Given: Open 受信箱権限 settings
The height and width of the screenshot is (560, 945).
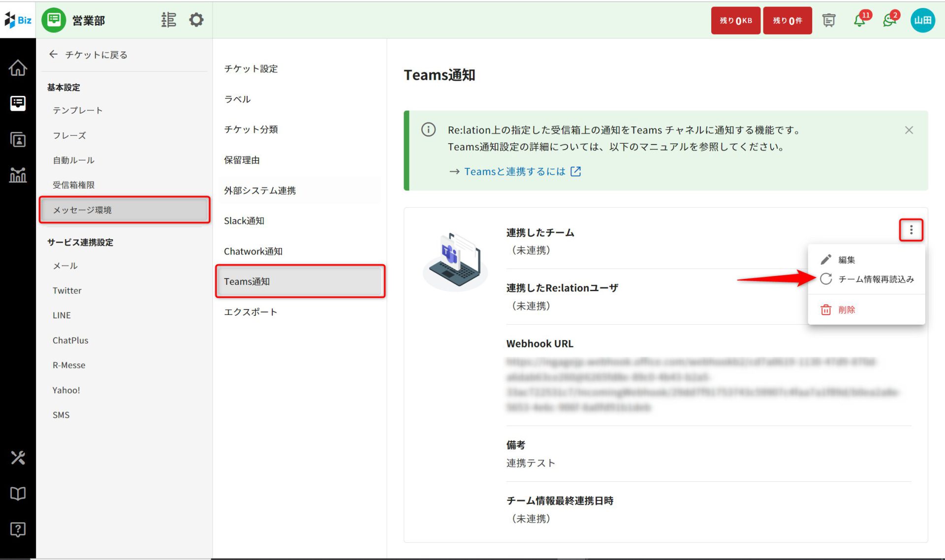Looking at the screenshot, I should tap(73, 185).
